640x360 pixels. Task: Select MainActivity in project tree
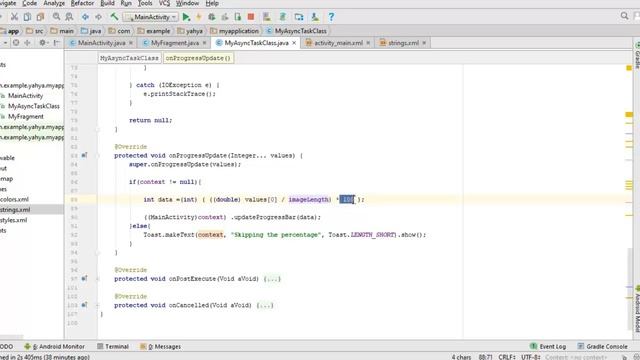pos(25,96)
